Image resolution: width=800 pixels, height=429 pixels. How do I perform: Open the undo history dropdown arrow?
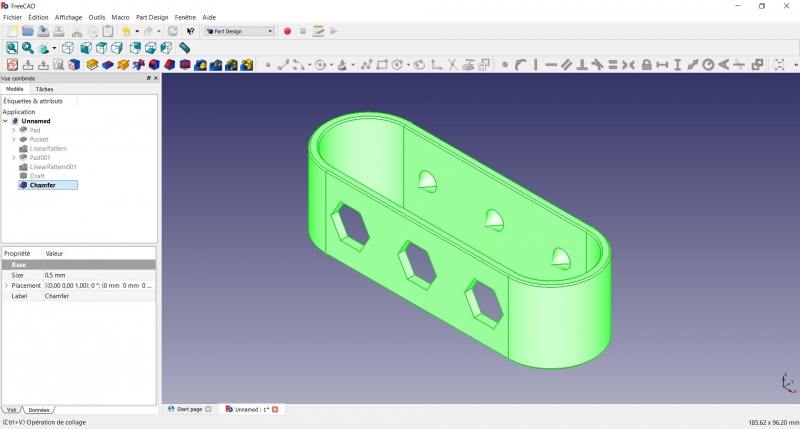[x=137, y=32]
